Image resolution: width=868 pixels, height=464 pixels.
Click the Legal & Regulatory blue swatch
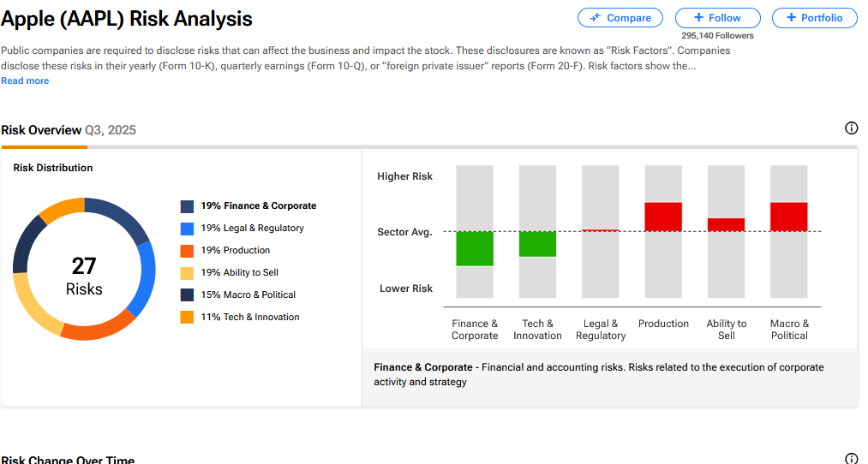point(187,229)
